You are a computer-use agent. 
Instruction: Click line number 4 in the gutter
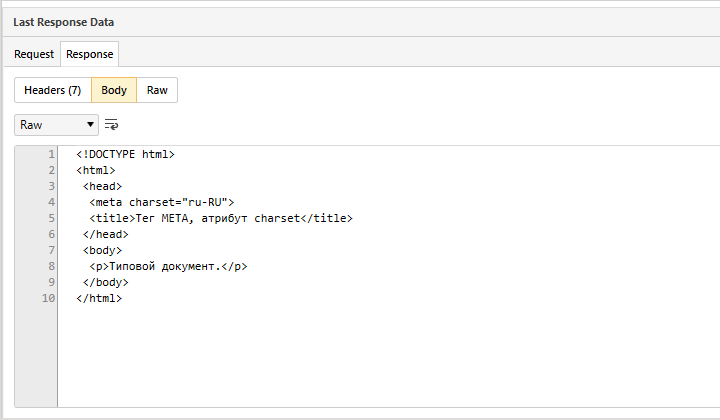pos(51,202)
